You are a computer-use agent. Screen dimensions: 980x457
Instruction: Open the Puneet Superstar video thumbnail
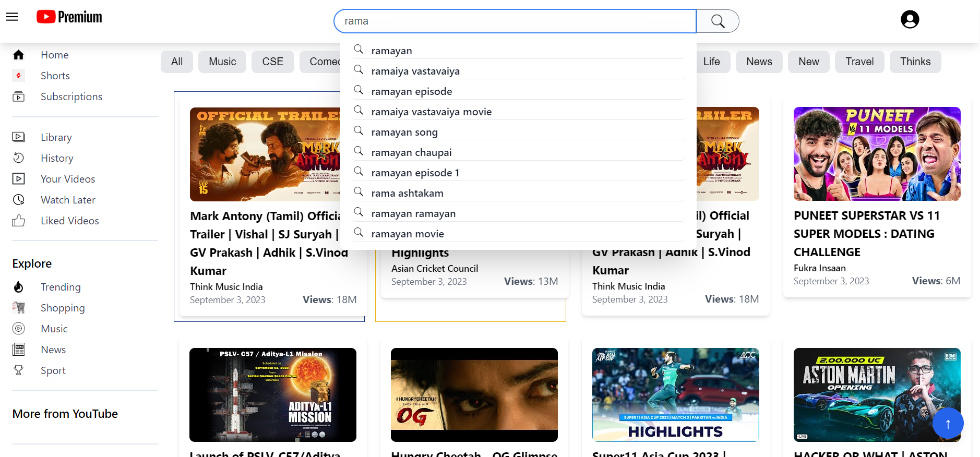(x=877, y=154)
